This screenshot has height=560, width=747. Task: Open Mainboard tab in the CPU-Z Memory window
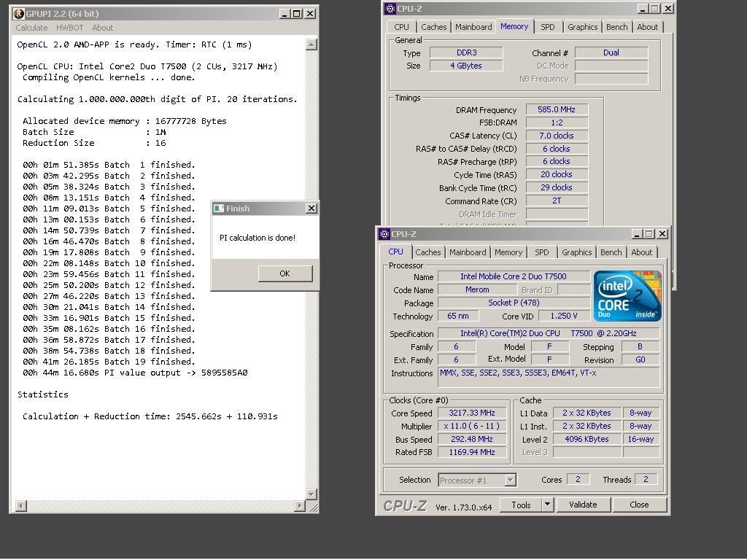[x=473, y=27]
